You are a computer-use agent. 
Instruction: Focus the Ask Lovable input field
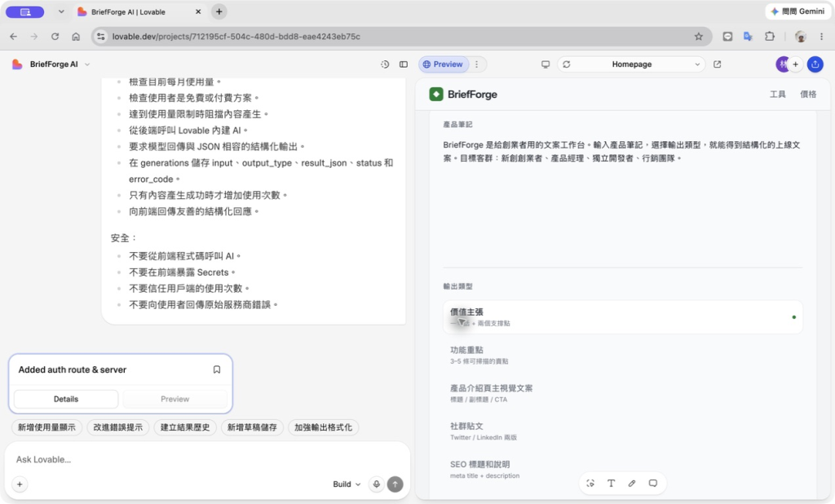(x=206, y=459)
